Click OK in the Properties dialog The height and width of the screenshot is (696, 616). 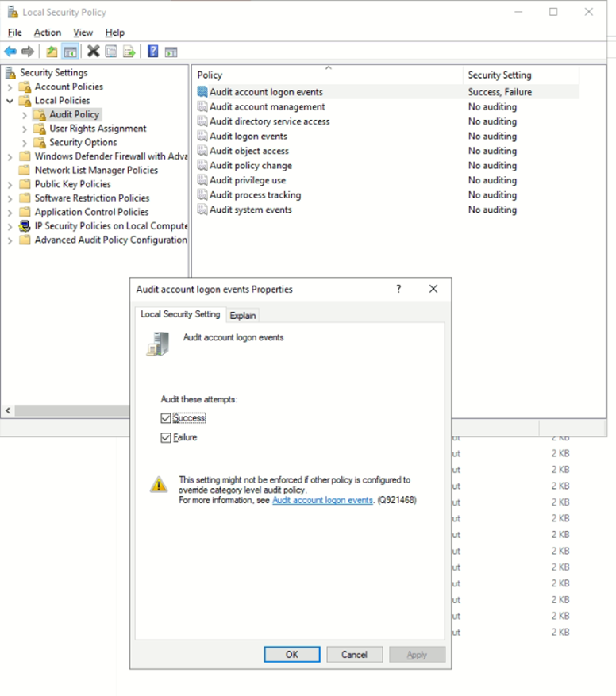[x=292, y=655]
